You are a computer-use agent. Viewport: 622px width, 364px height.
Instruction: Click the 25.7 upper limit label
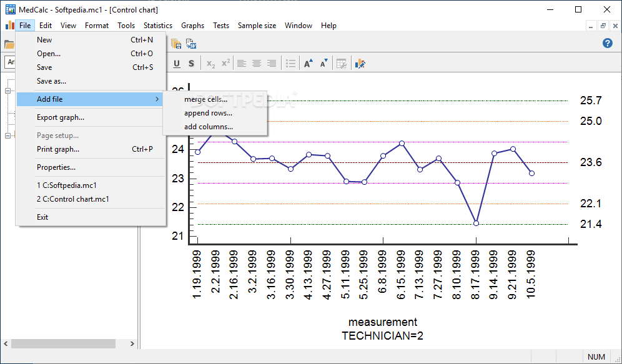point(591,101)
